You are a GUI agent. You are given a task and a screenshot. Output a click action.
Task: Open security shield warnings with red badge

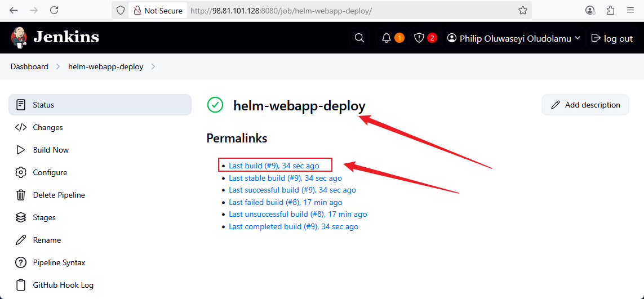[x=419, y=38]
